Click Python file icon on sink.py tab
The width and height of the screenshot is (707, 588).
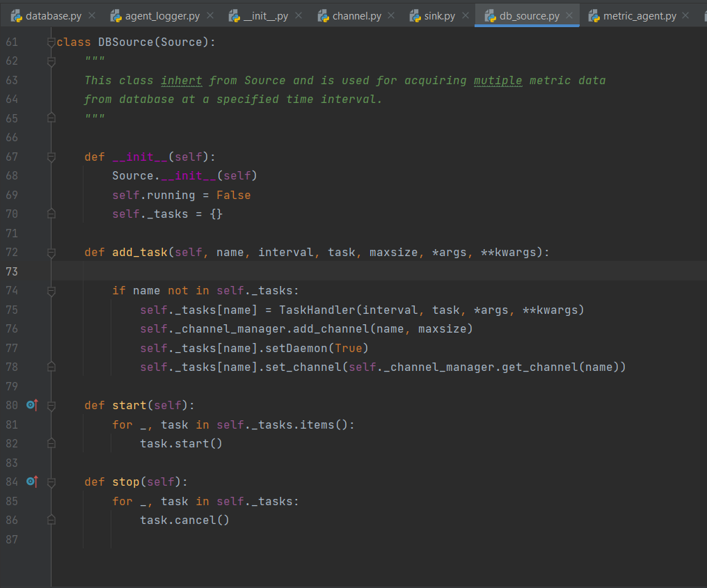coord(415,16)
